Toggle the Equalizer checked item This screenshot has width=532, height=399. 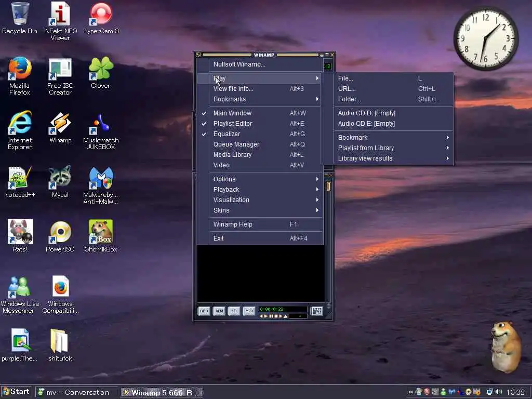click(260, 134)
